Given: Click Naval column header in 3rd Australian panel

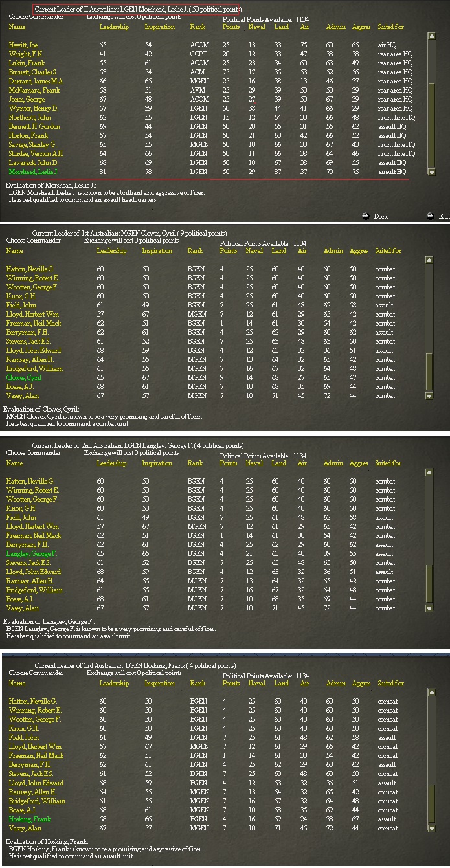Looking at the screenshot, I should coord(257,684).
